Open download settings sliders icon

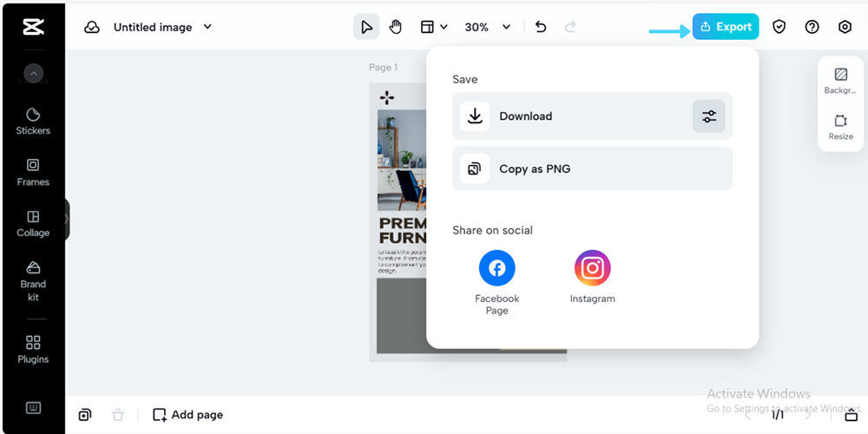pos(709,116)
